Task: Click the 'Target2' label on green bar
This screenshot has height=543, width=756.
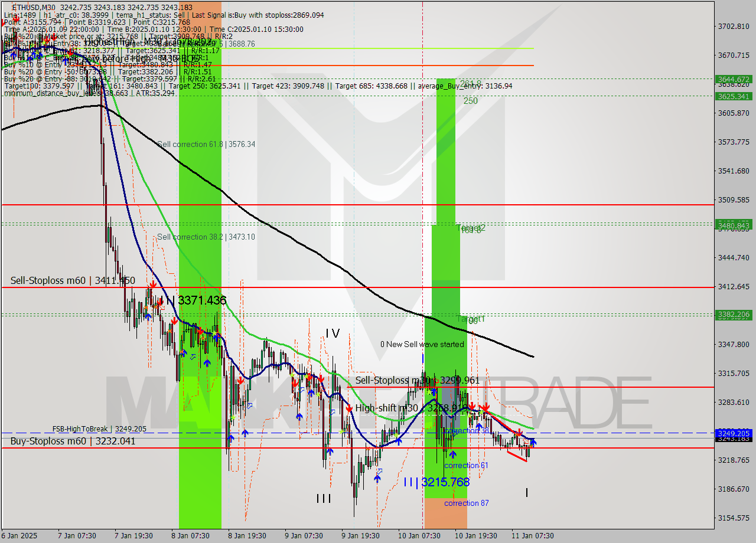Action: pos(471,228)
